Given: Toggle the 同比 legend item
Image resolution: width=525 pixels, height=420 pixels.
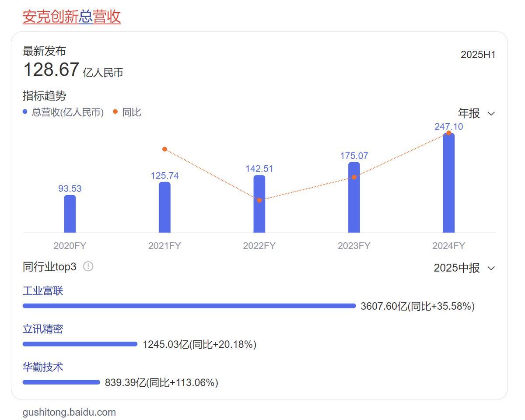Looking at the screenshot, I should 127,112.
